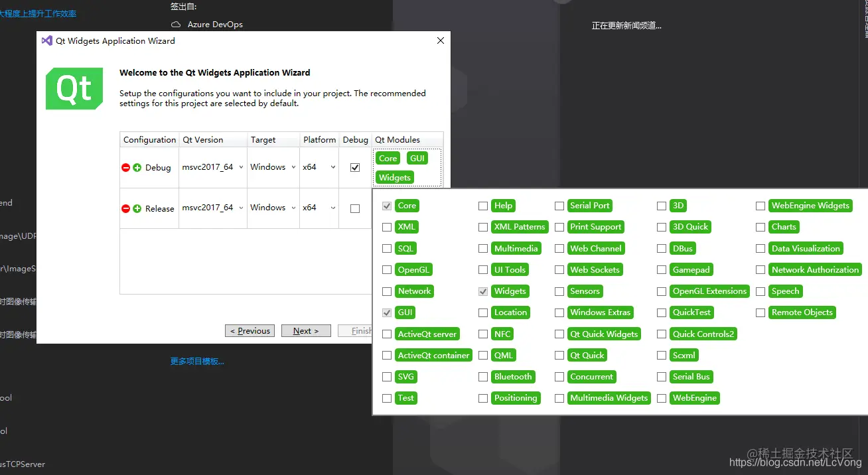Enable the Network module checkbox
Viewport: 868px width, 475px height.
point(387,291)
